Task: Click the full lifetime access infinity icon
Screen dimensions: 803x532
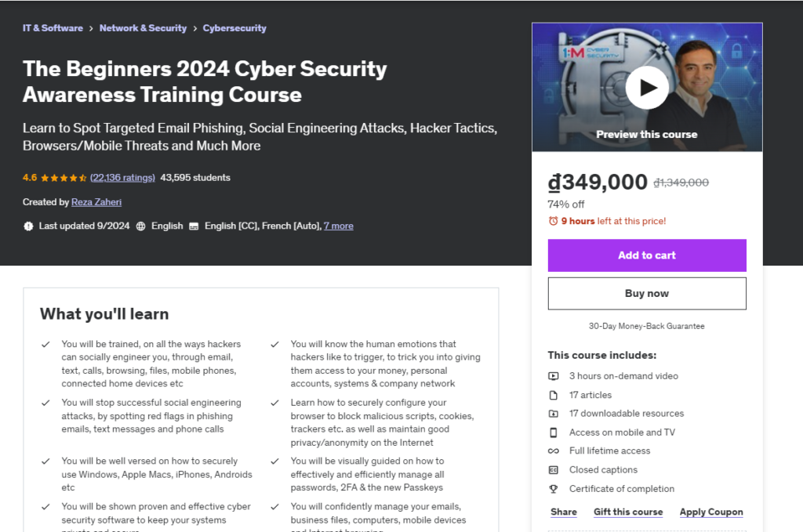Action: point(554,451)
